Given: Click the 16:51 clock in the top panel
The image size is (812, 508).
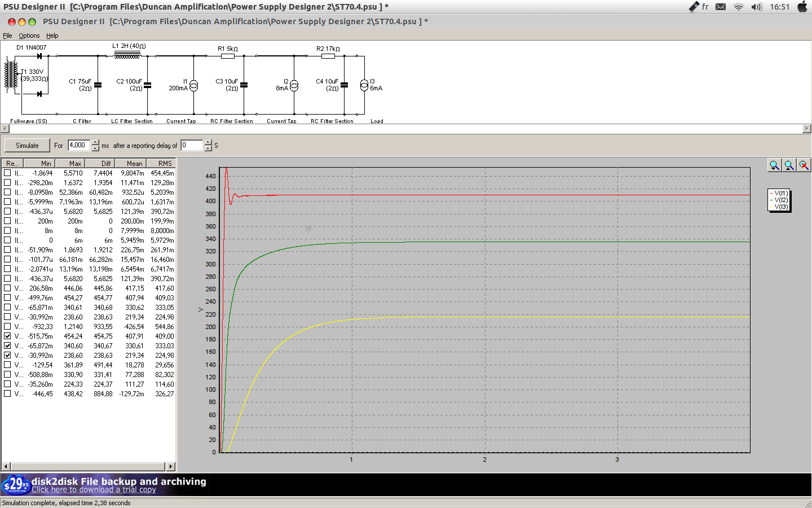Looking at the screenshot, I should point(780,7).
